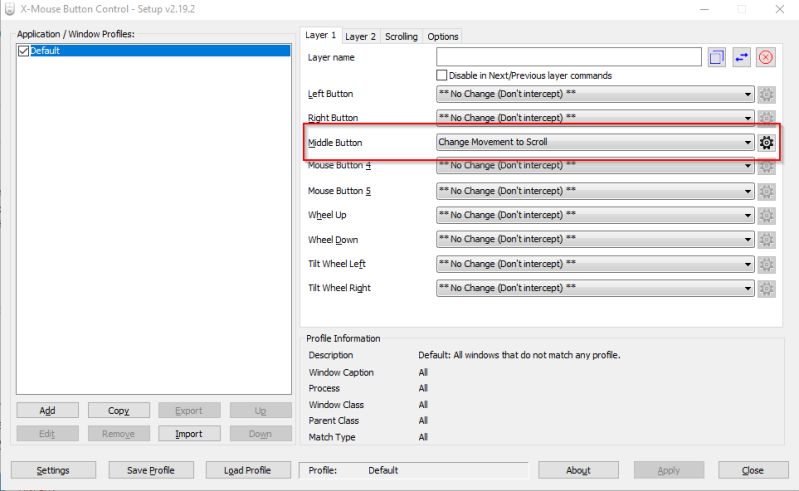799x491 pixels.
Task: Click the Close button at bottom
Action: (753, 470)
